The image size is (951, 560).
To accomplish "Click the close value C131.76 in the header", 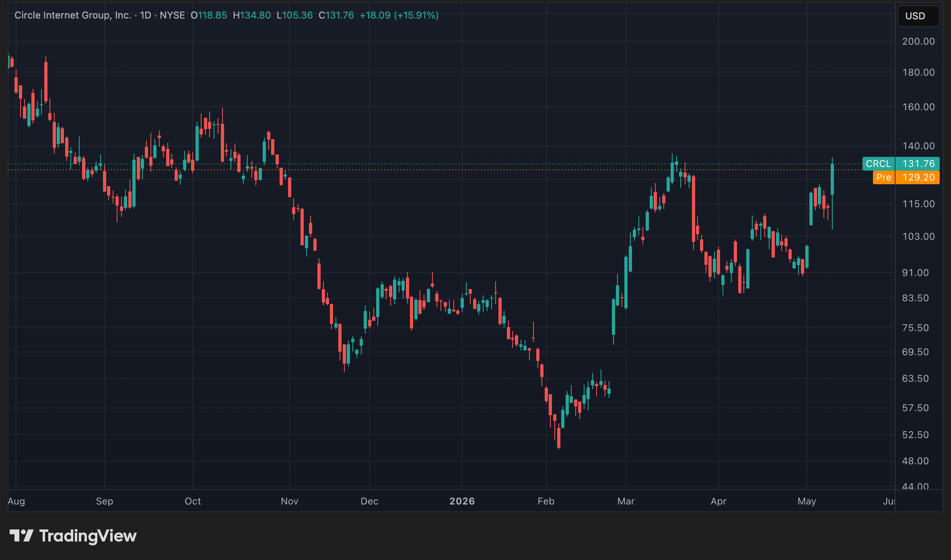I will pyautogui.click(x=336, y=15).
